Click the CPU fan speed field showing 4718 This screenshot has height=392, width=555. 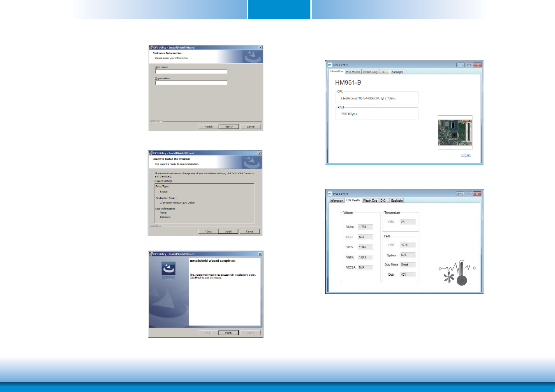click(408, 245)
